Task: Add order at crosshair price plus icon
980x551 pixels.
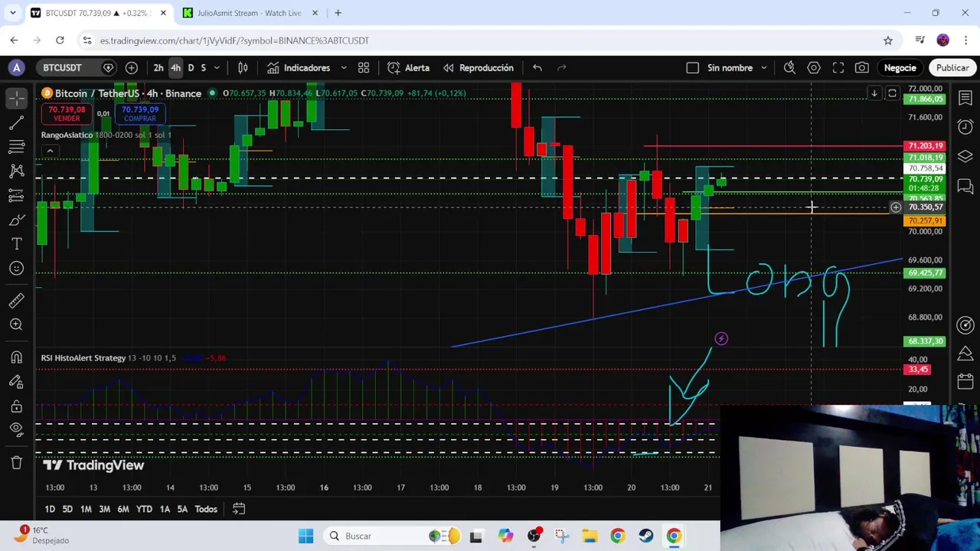Action: 896,207
